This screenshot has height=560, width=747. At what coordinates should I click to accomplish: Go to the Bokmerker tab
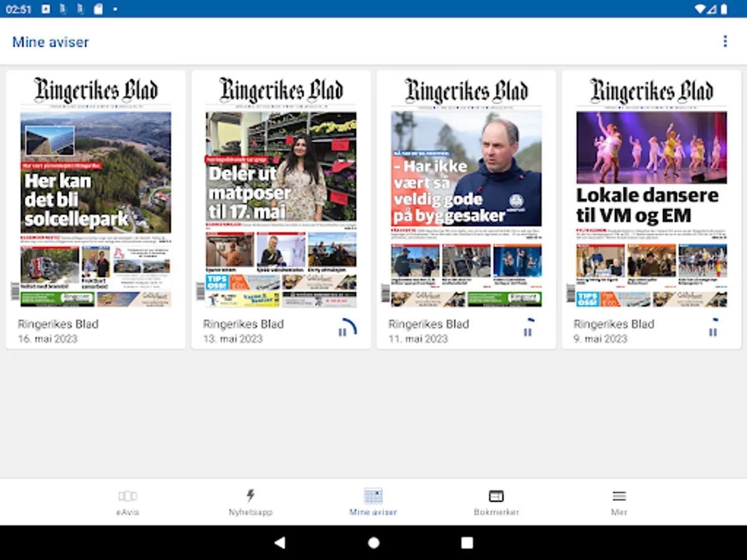(496, 503)
